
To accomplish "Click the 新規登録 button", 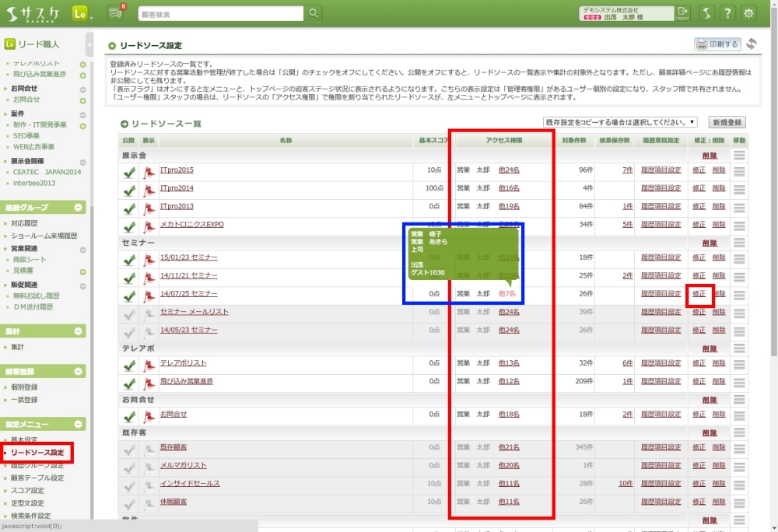I will (726, 122).
